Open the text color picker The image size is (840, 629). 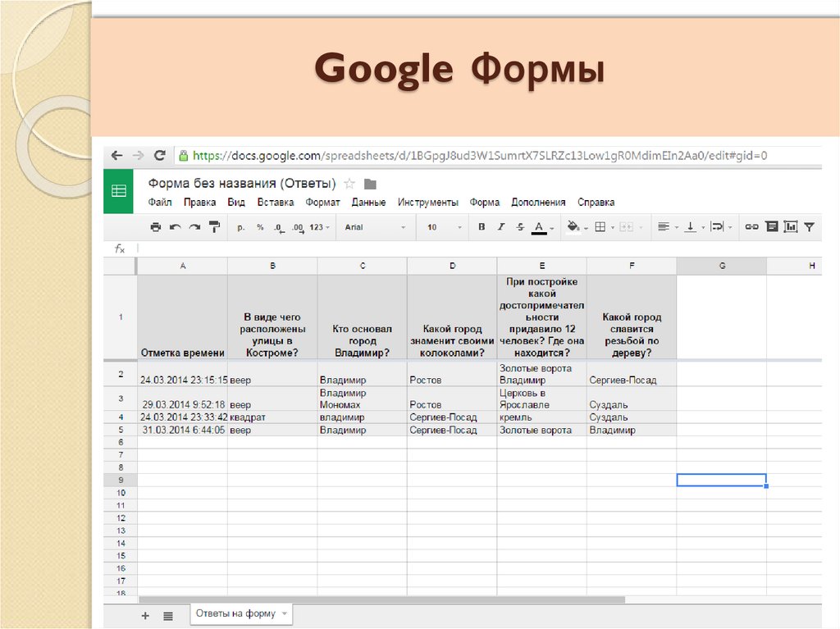tap(542, 228)
